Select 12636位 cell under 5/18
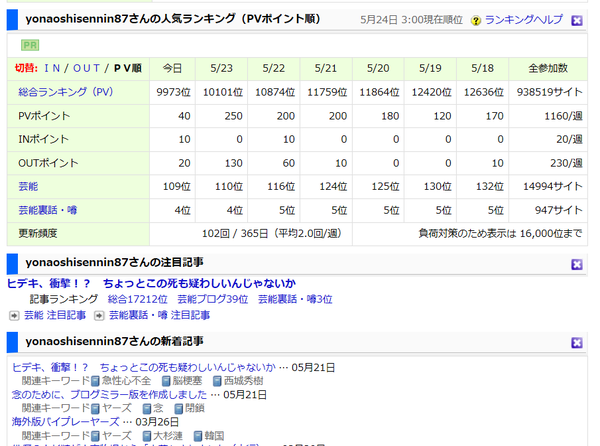 482,92
